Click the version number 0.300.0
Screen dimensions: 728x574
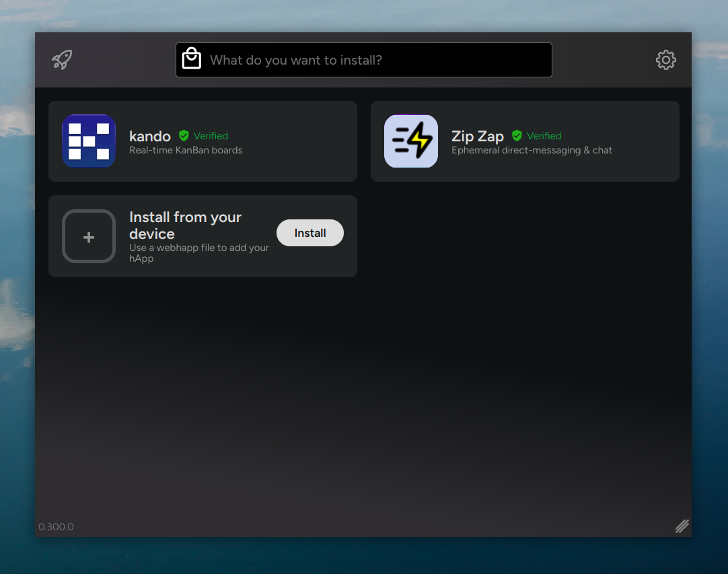pos(56,527)
